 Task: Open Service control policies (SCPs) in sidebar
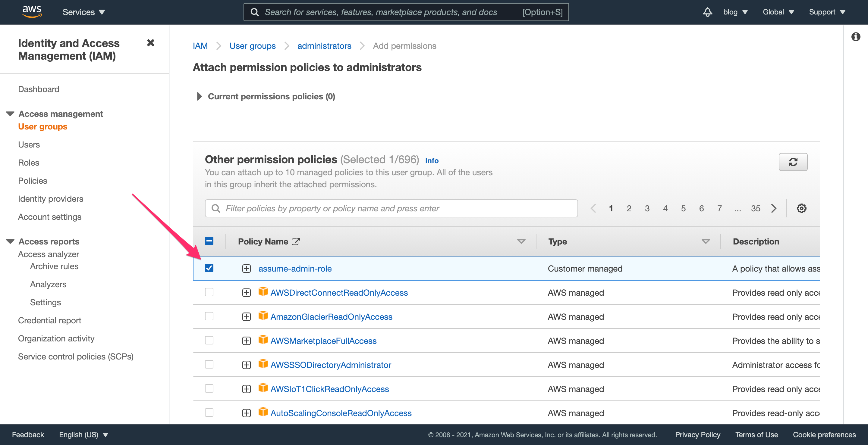(x=76, y=357)
